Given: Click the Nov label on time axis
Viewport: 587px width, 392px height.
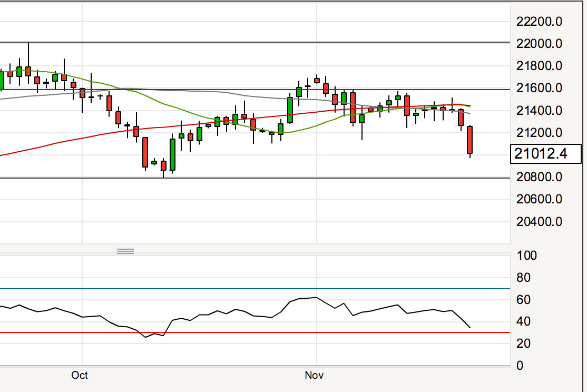Looking at the screenshot, I should tap(314, 376).
